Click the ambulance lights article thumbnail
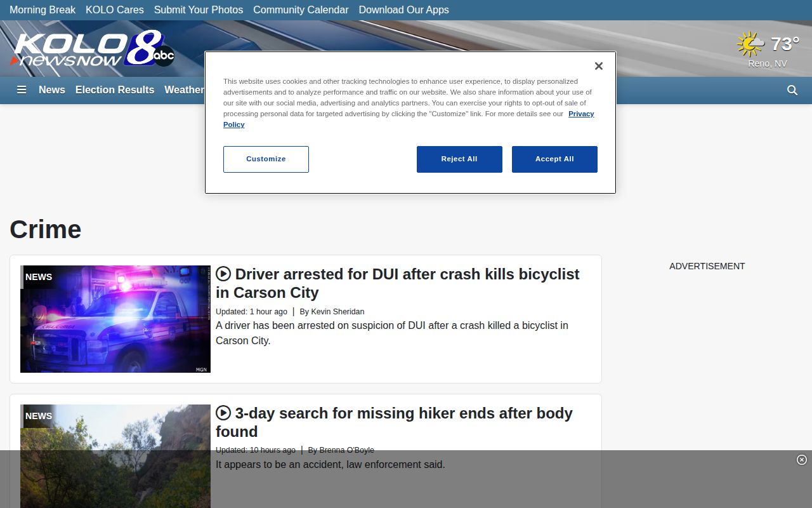 pos(115,319)
